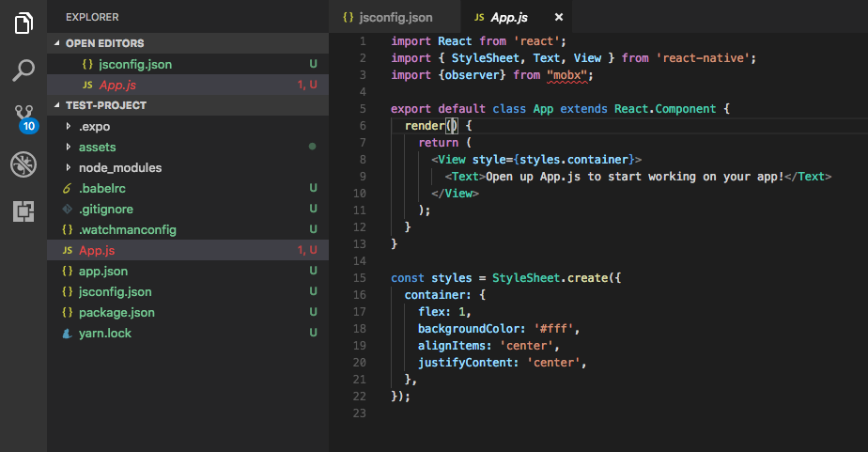Collapse the OPEN EDITORS section
Screen dimensions: 868x452
(188, 43)
